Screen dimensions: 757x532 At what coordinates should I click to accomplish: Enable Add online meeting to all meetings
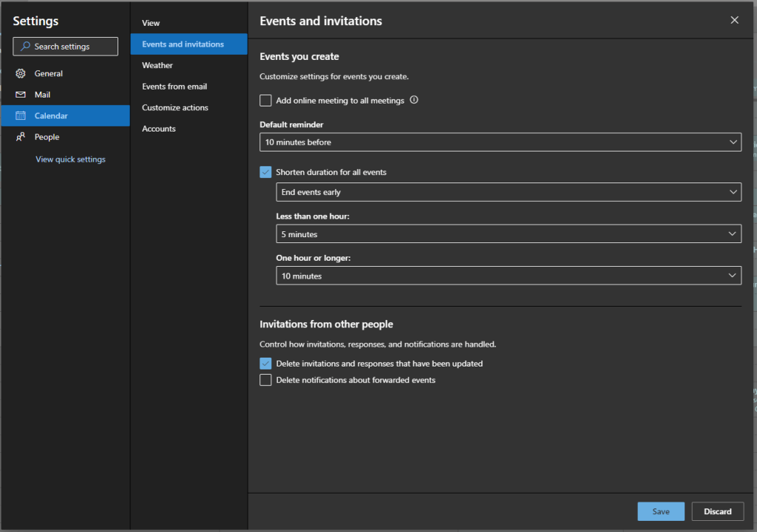click(x=265, y=100)
